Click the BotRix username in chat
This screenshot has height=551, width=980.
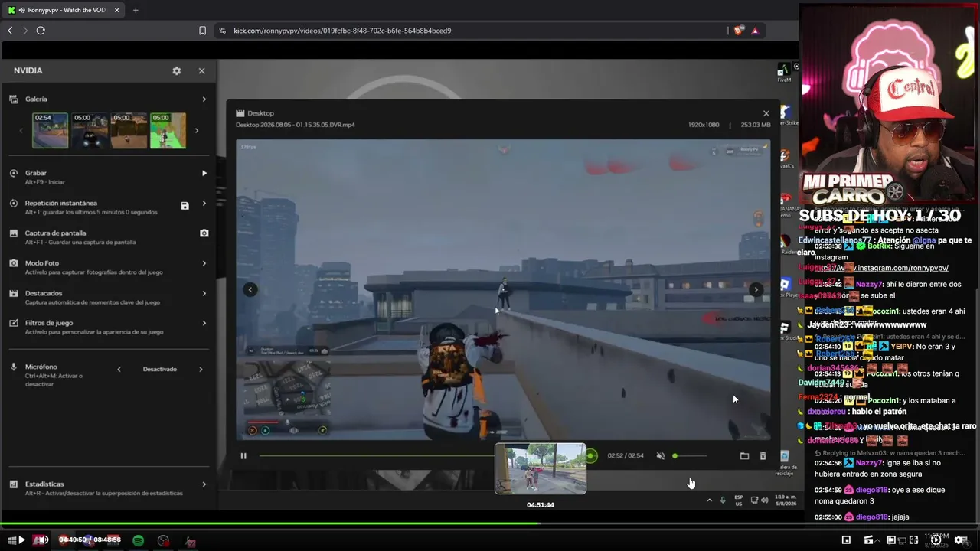tap(880, 246)
